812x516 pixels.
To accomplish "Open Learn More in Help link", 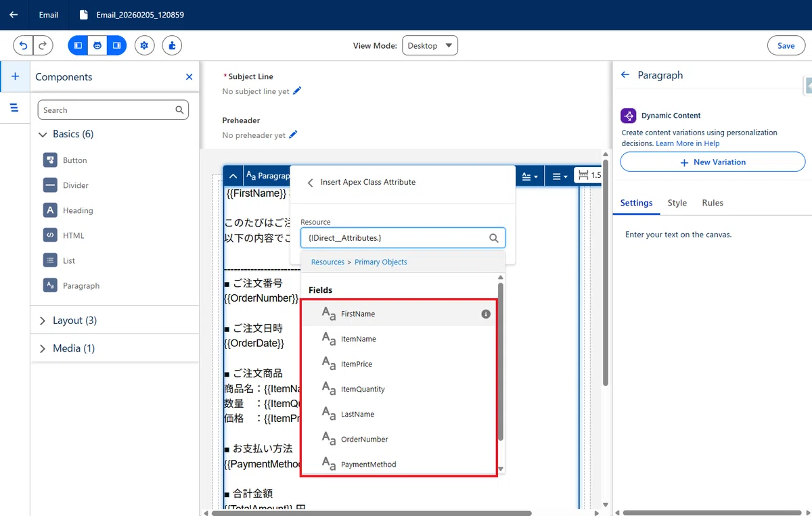I will [x=687, y=143].
